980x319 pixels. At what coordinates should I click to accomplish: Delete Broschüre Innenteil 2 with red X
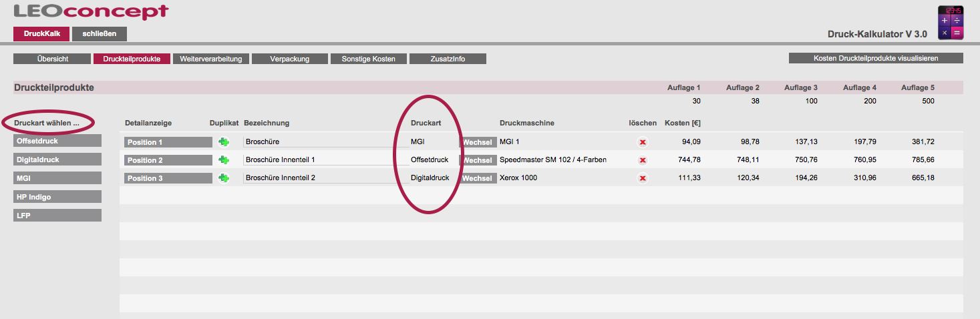pos(643,178)
